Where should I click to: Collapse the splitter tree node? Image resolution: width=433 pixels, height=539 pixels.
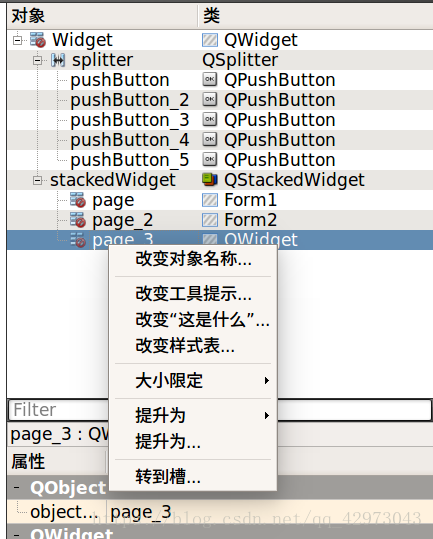37,60
